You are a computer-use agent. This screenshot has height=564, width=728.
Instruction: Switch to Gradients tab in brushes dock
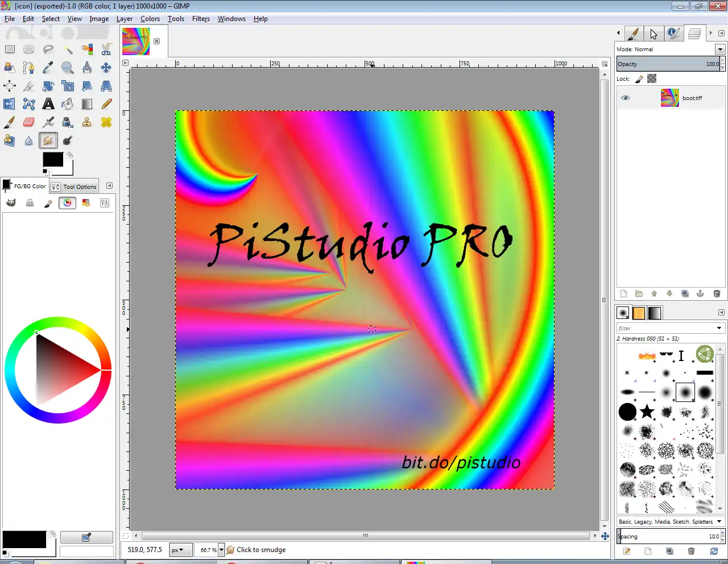coord(655,313)
